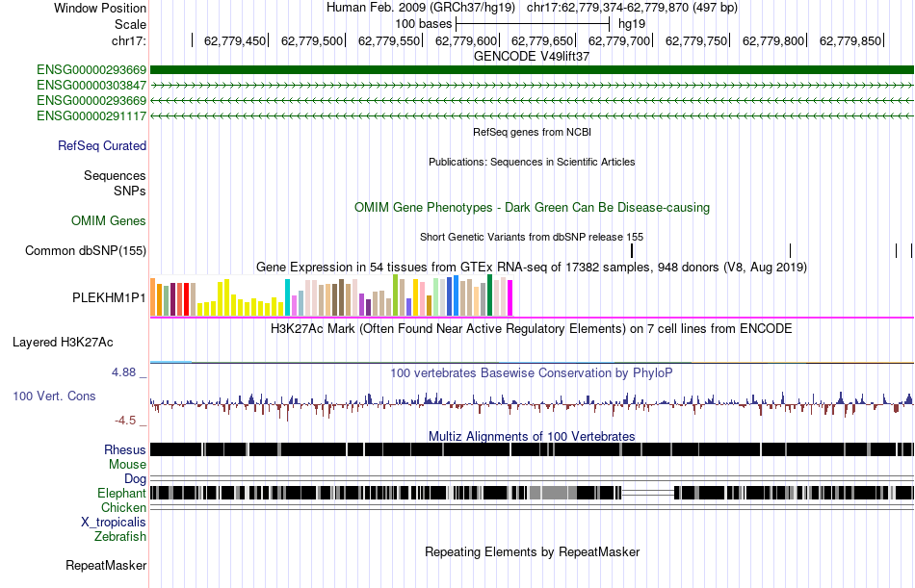The image size is (915, 588).
Task: Click the Human Feb. 2009 (GRCh37/hg19) assembly text
Action: click(421, 8)
